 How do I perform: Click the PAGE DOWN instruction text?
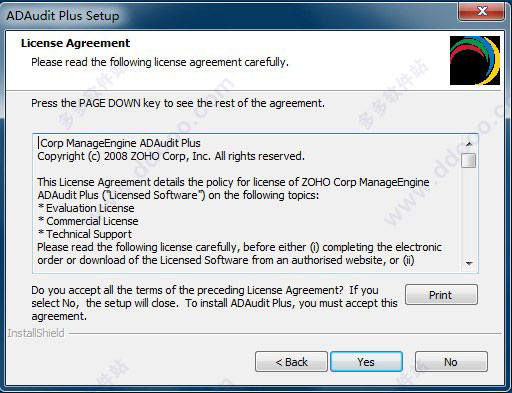coord(178,103)
